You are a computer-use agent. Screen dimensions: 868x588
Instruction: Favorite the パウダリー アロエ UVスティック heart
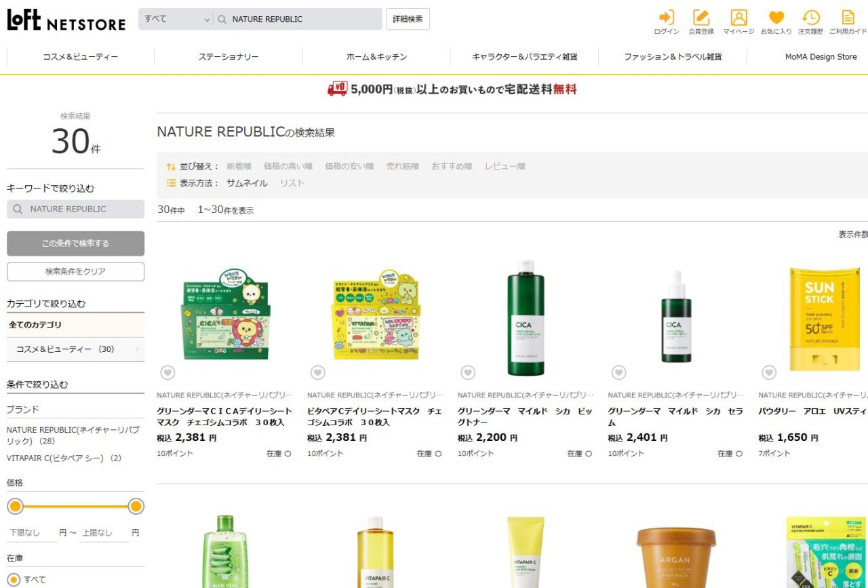point(769,372)
